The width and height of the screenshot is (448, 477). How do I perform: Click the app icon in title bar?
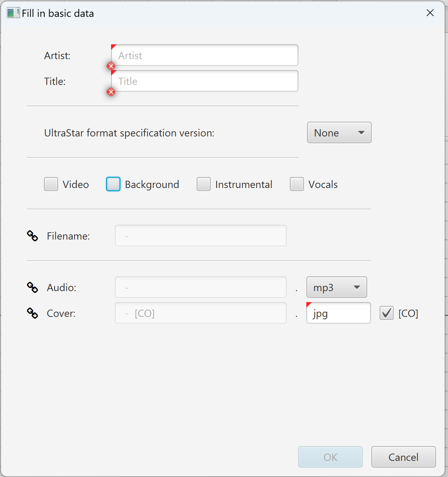coord(13,13)
